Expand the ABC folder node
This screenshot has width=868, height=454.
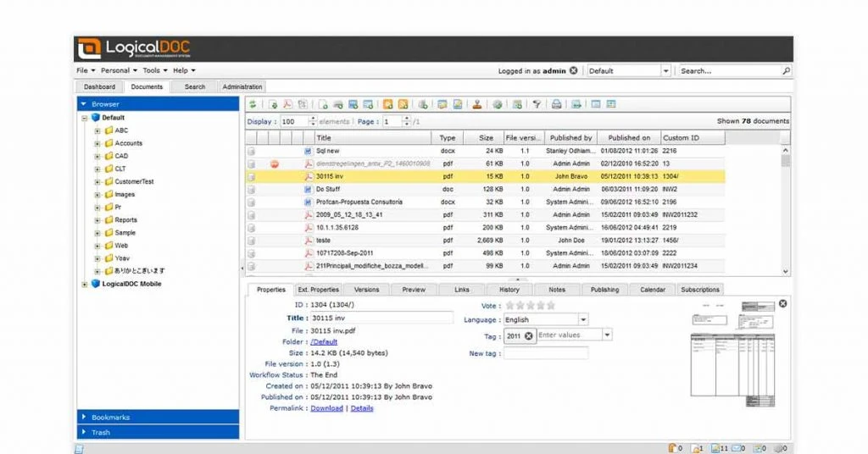(x=97, y=131)
